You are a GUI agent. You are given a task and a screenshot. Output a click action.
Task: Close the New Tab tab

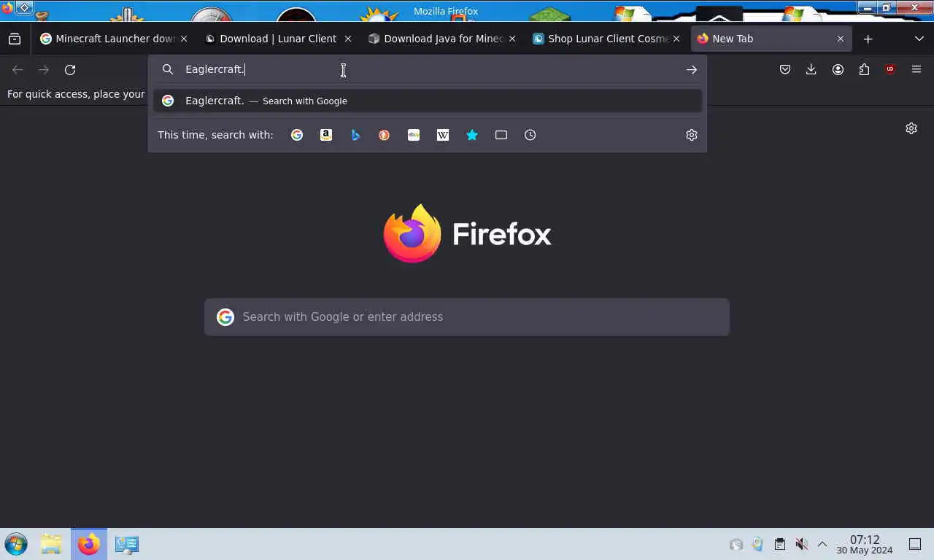click(841, 39)
